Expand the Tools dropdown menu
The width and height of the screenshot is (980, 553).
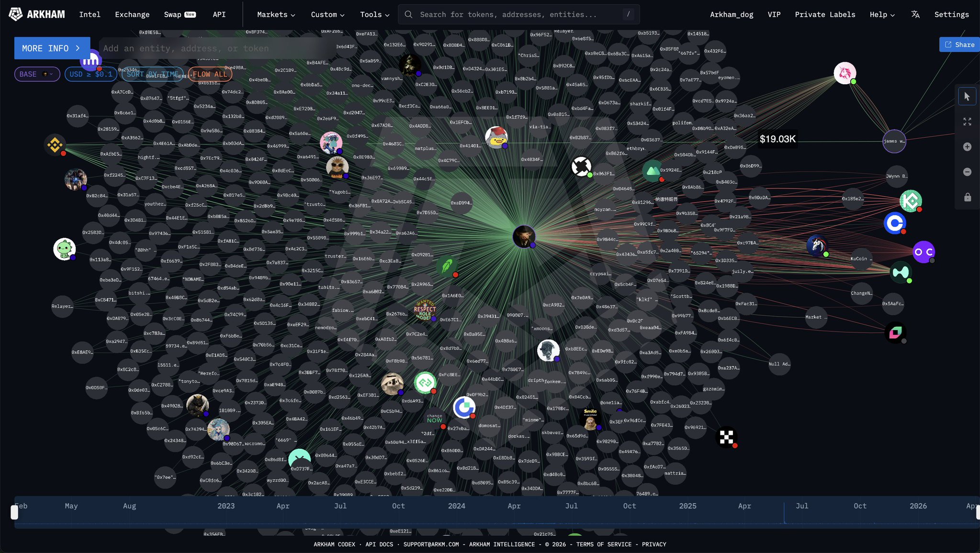click(374, 14)
